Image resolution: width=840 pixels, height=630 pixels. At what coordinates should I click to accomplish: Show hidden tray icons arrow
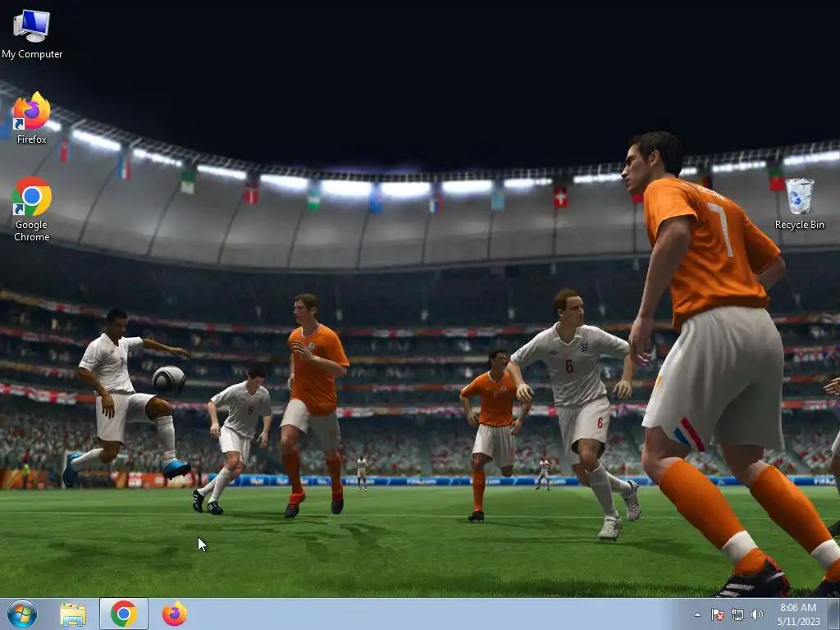click(x=697, y=614)
